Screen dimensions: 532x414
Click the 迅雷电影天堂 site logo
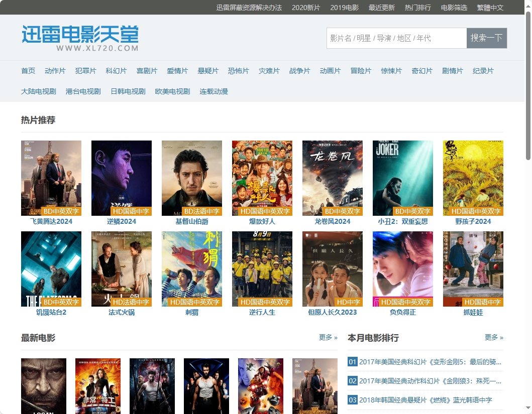(x=80, y=38)
